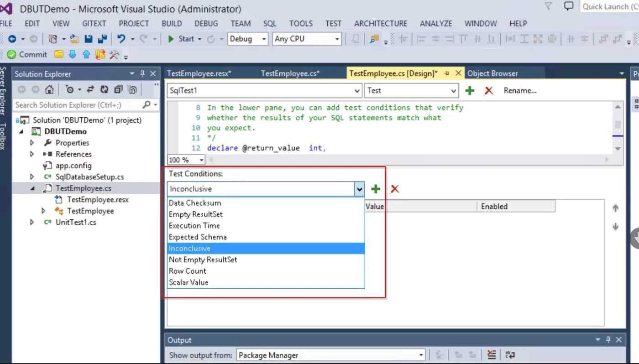Click the Solution Explorer Refresh icon
The width and height of the screenshot is (639, 364).
point(105,89)
